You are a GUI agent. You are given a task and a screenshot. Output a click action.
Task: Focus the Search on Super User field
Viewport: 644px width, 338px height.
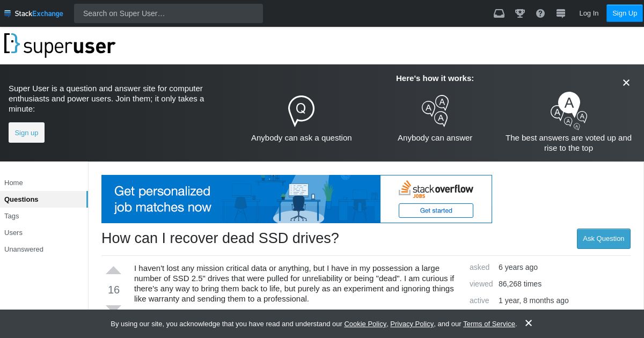pyautogui.click(x=169, y=13)
